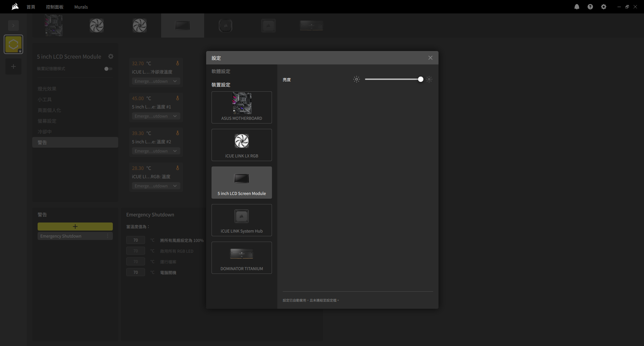Screen dimensions: 644x346
Task: Select the RAM module device in the top strip
Action: (312, 26)
